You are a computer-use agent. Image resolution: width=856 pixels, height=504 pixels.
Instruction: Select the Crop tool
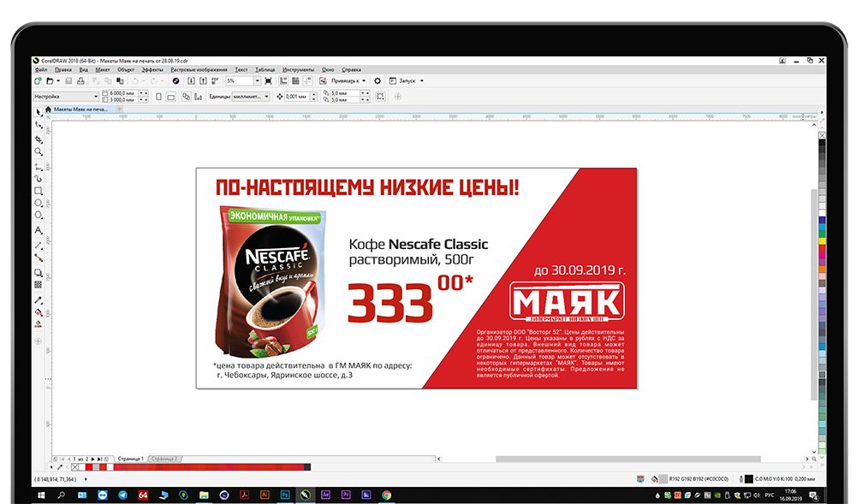(38, 139)
